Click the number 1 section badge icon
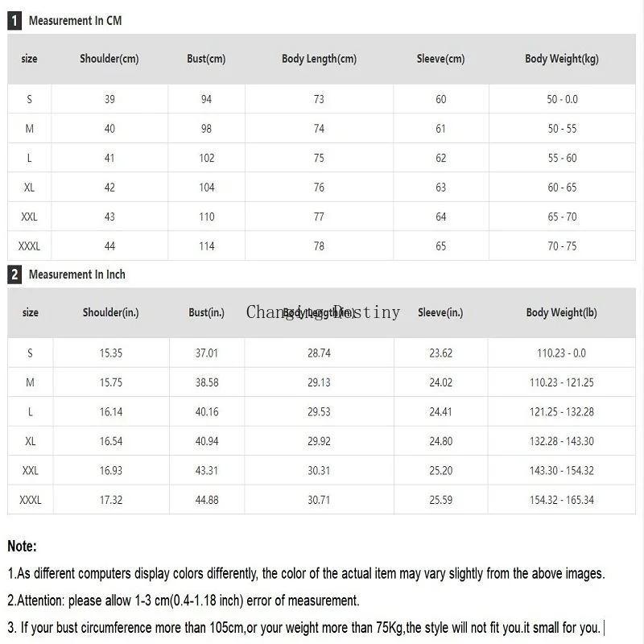This screenshot has height=644, width=644. (x=14, y=21)
